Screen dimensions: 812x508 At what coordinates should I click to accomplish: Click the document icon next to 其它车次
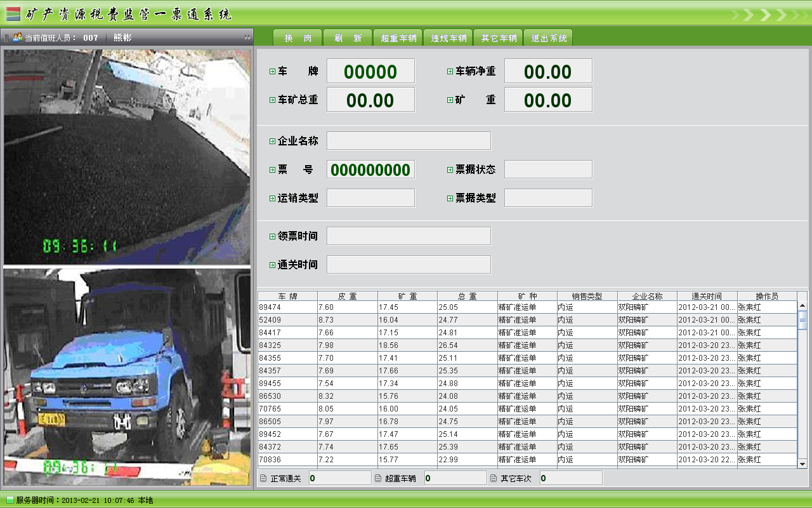click(x=494, y=479)
